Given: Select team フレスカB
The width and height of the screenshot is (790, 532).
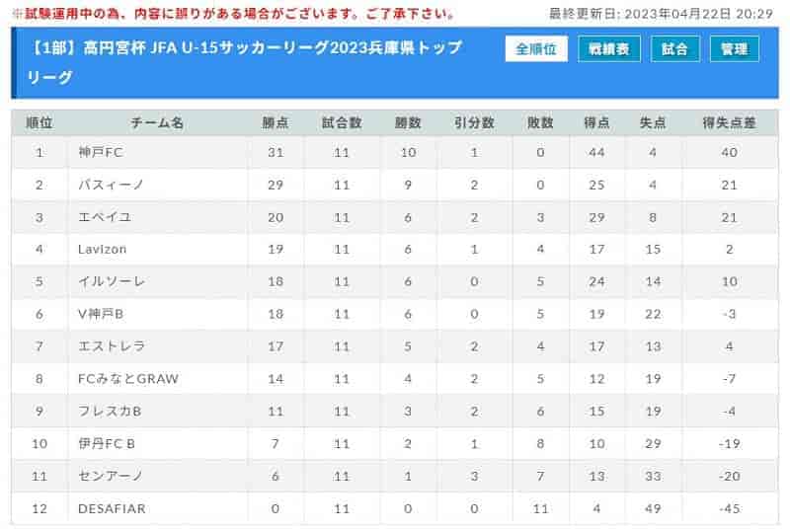Looking at the screenshot, I should click(110, 411).
